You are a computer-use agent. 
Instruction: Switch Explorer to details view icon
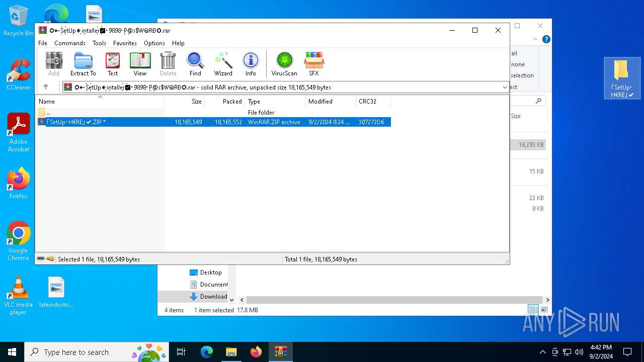(533, 310)
